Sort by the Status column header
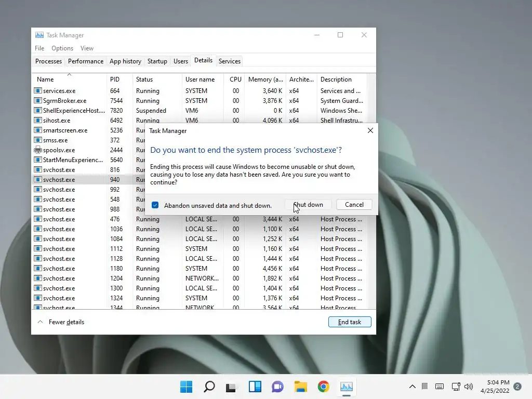 tap(157, 79)
